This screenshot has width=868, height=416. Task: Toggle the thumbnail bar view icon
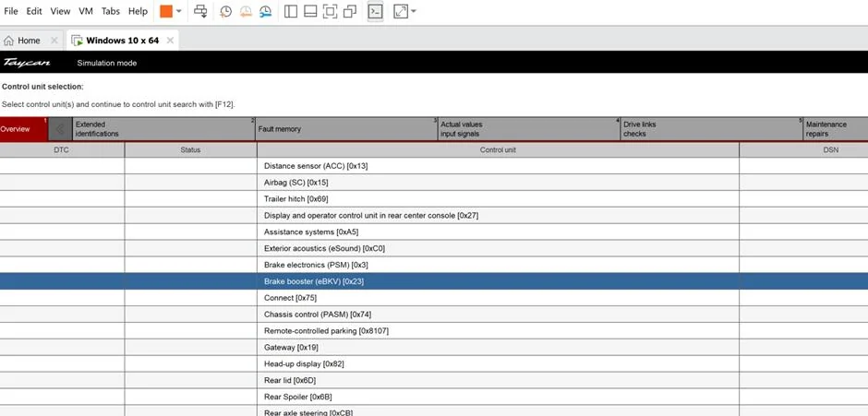(310, 11)
